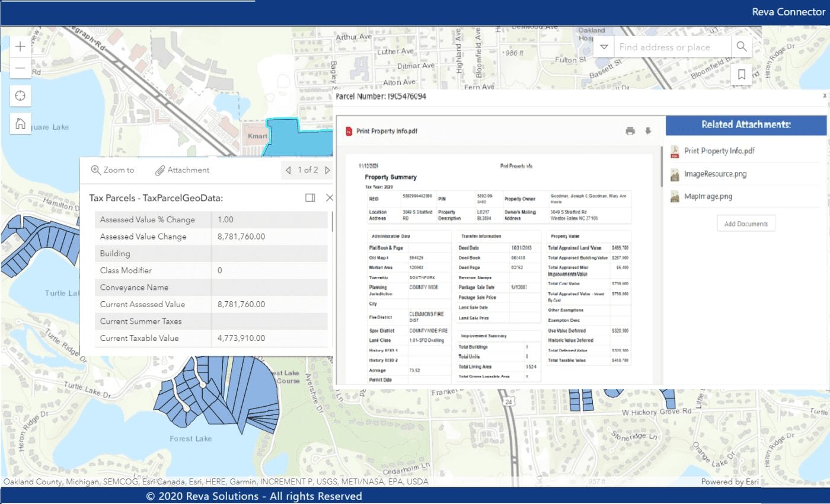Click Property Summary heading in PDF
This screenshot has height=504, width=830.
coord(391,177)
